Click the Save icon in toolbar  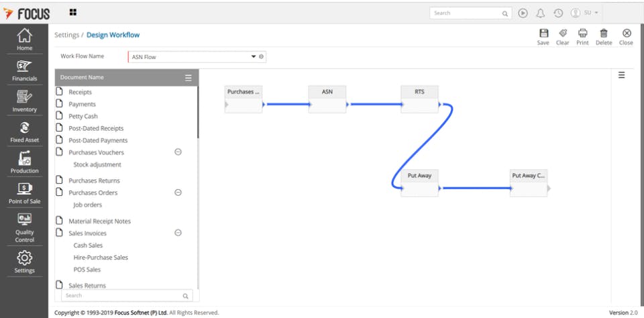click(x=543, y=34)
